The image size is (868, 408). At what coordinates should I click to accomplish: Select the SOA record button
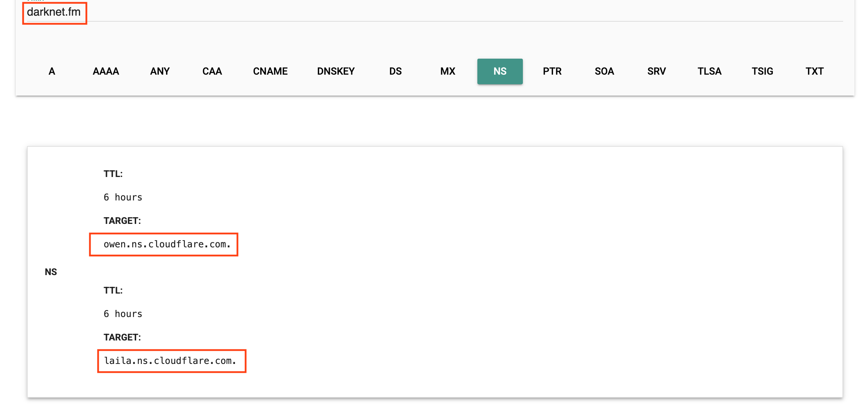[604, 71]
